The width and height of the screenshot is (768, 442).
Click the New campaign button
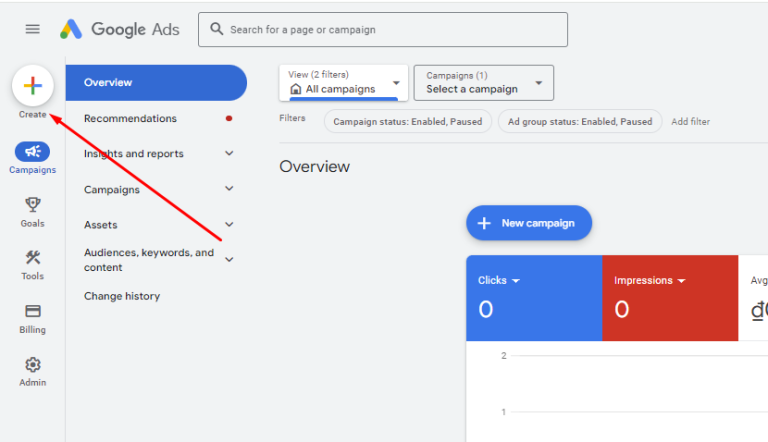(529, 223)
